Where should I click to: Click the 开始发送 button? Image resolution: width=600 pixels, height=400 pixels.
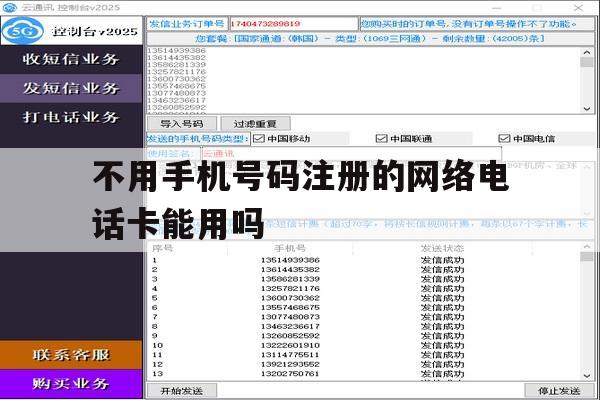(182, 391)
